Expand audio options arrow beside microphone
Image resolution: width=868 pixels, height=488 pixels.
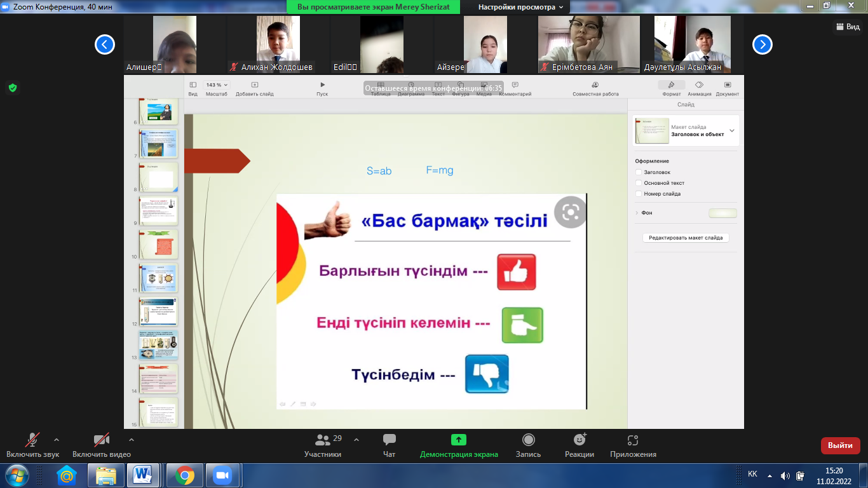57,440
